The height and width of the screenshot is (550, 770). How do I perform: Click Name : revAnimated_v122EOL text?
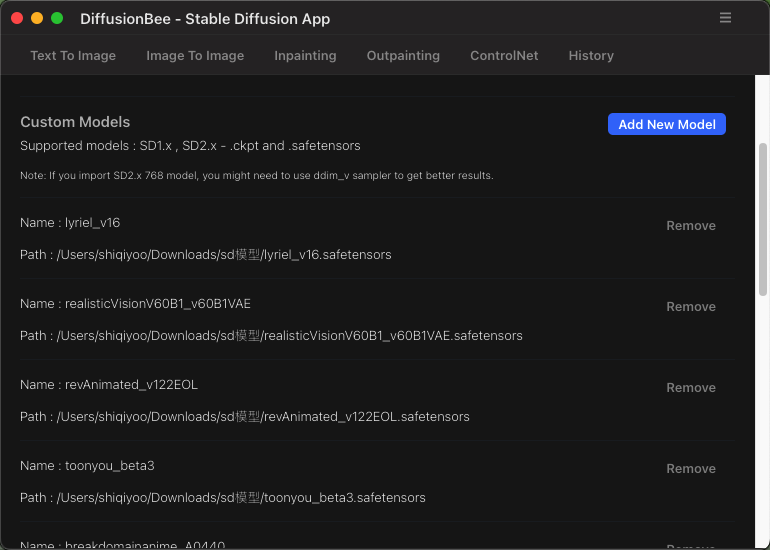[x=109, y=385]
